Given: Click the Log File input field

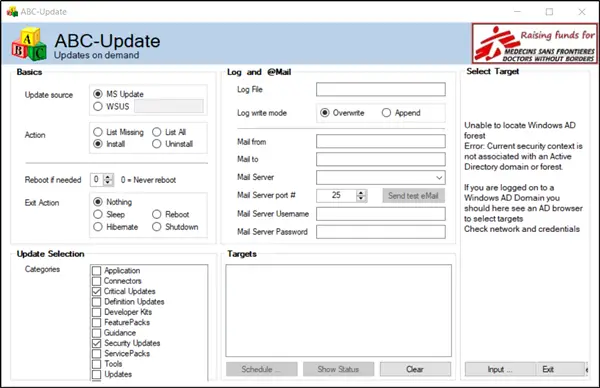Looking at the screenshot, I should pos(381,89).
